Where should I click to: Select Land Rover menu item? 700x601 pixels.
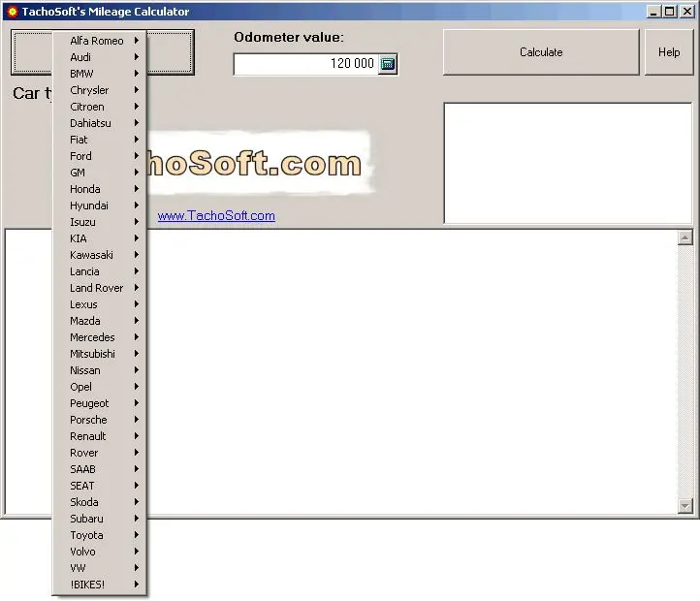[x=96, y=288]
